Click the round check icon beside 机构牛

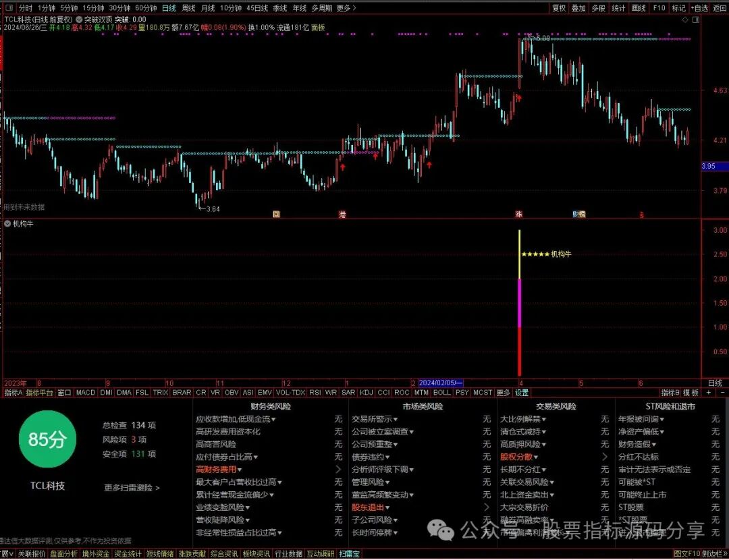[7, 223]
